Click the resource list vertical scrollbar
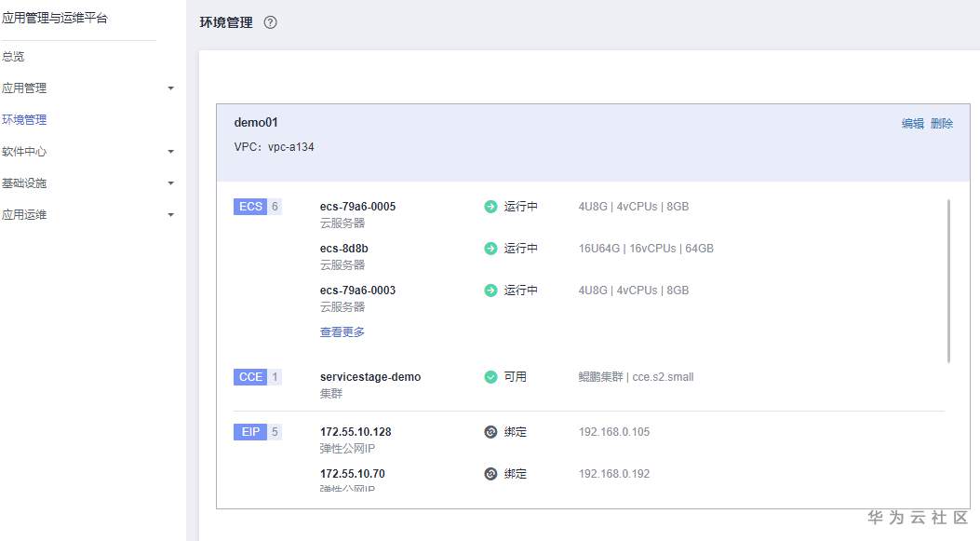The width and height of the screenshot is (980, 541). tap(948, 279)
